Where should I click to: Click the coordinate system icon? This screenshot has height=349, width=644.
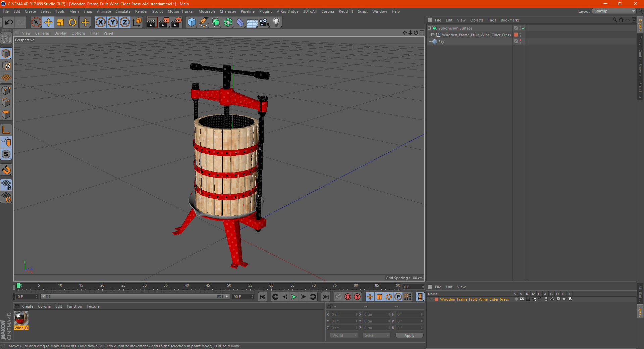(x=137, y=22)
